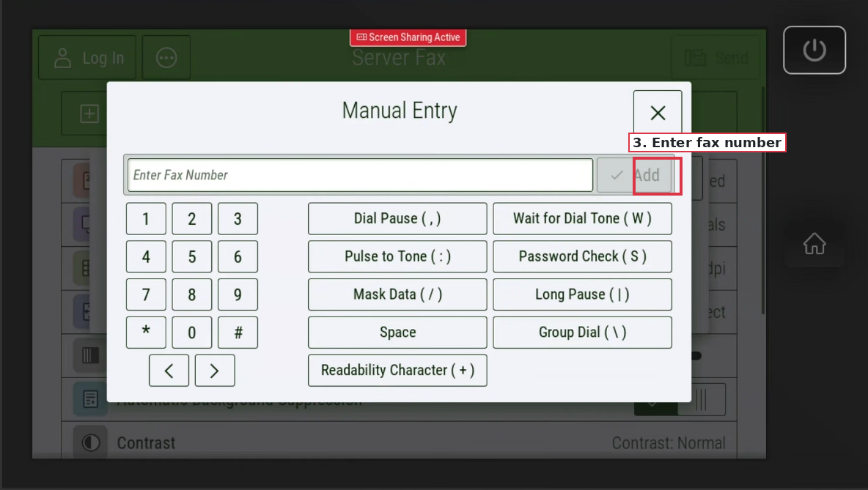The height and width of the screenshot is (490, 868).
Task: Select the Pulse to Tone option
Action: point(397,256)
